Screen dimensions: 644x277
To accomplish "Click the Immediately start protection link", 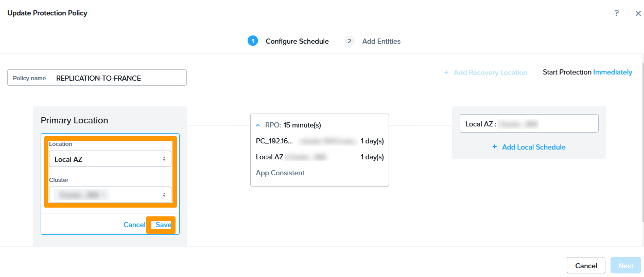I will point(613,72).
